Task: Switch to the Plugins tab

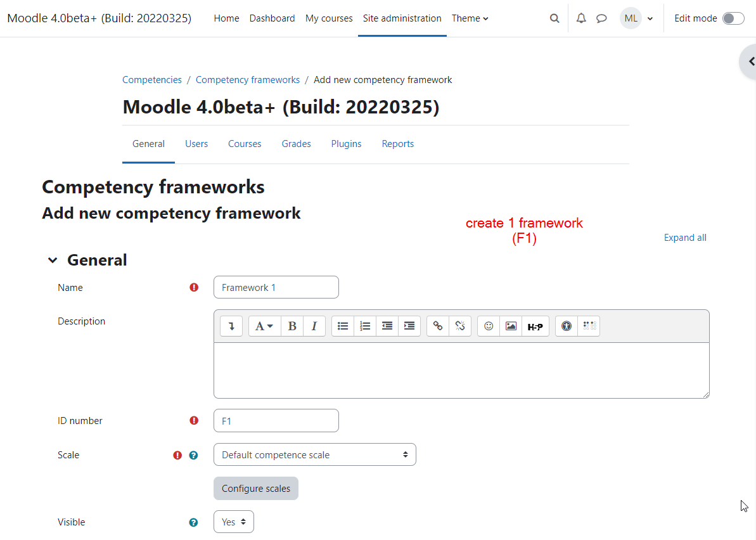Action: click(346, 144)
